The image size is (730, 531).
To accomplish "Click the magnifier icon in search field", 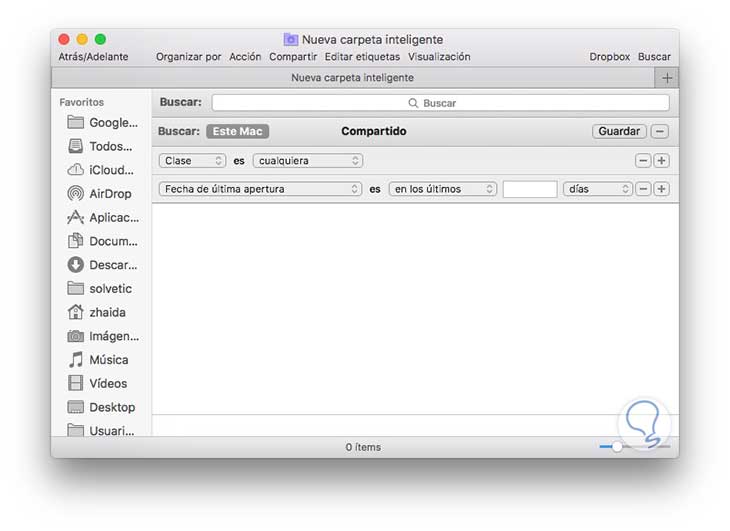I will click(x=413, y=103).
